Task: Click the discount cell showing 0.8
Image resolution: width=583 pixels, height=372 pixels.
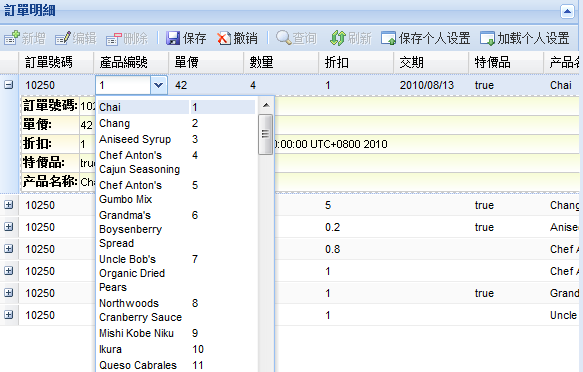Action: pos(356,249)
